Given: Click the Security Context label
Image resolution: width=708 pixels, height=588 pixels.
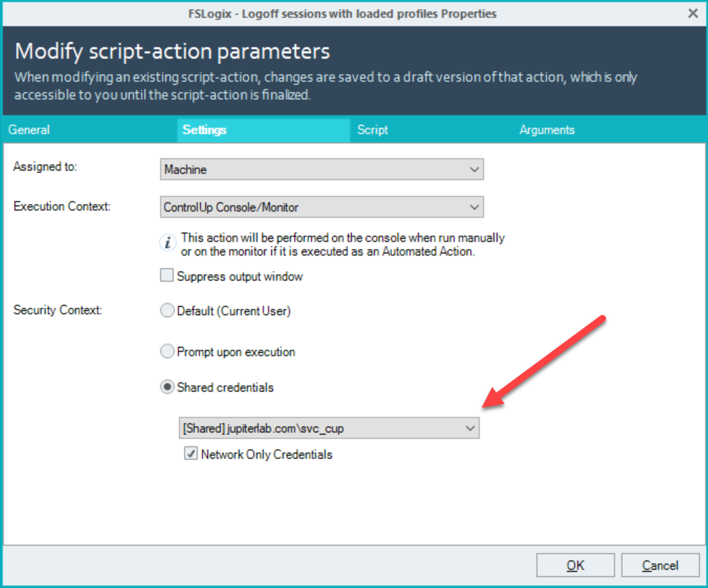Looking at the screenshot, I should click(x=58, y=310).
